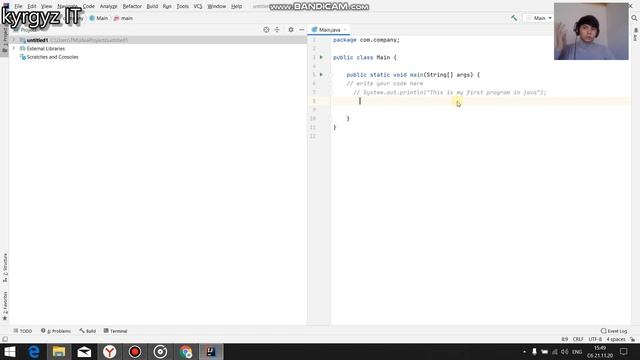Open the Analyze menu
The height and width of the screenshot is (360, 640).
[109, 6]
